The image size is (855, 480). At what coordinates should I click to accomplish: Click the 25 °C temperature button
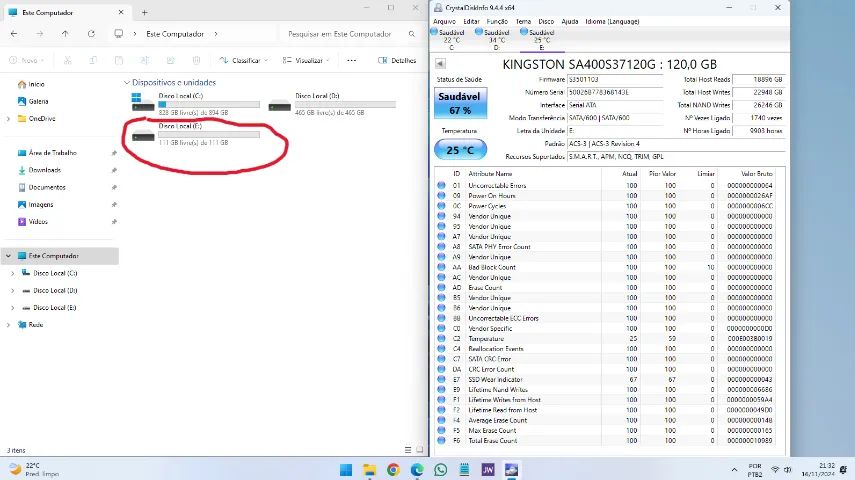click(460, 149)
